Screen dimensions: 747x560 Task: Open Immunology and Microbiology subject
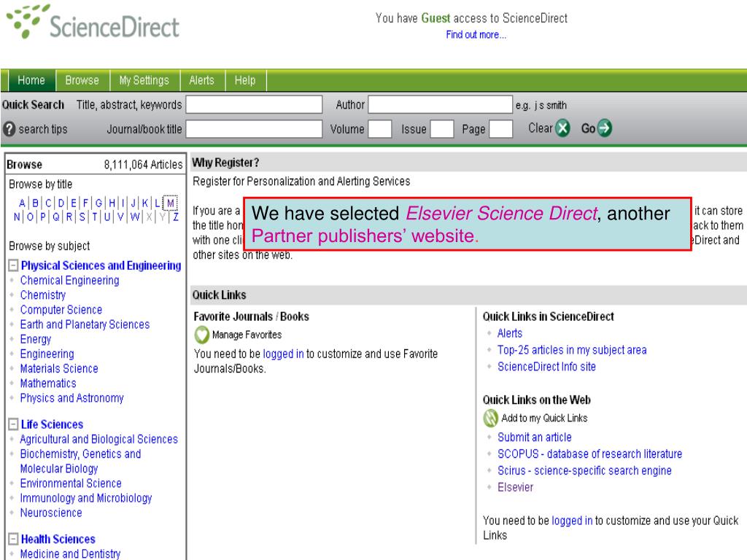pos(86,498)
